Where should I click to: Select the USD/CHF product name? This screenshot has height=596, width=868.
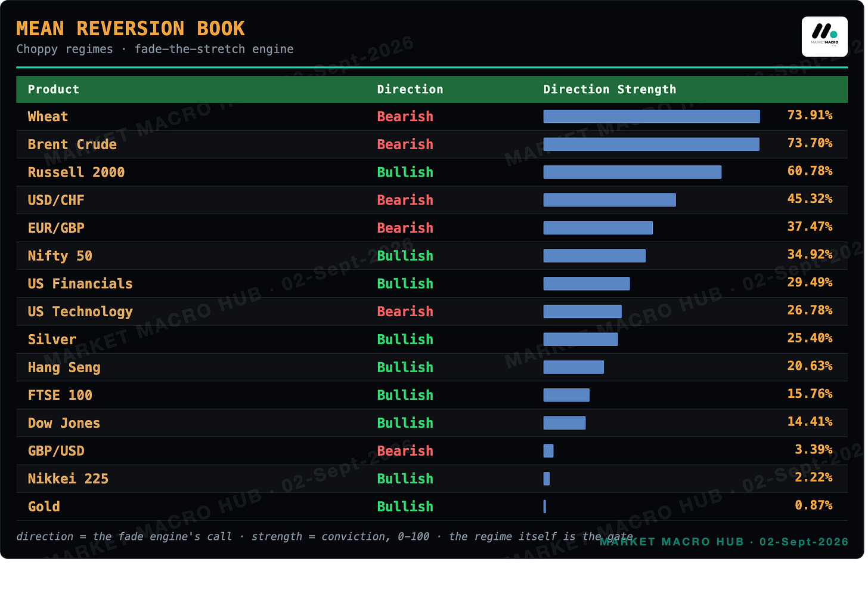coord(56,200)
